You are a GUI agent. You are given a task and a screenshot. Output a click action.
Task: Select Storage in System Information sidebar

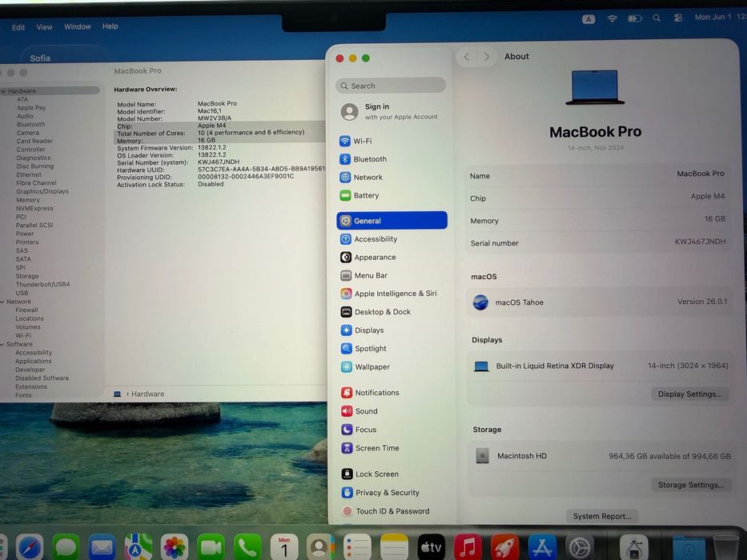[27, 276]
